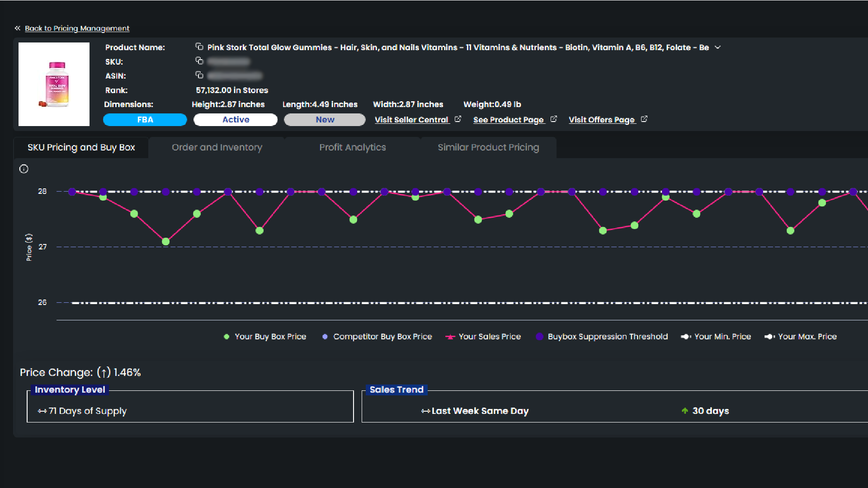
Task: Open the Similar Product Pricing tab
Action: click(x=488, y=147)
